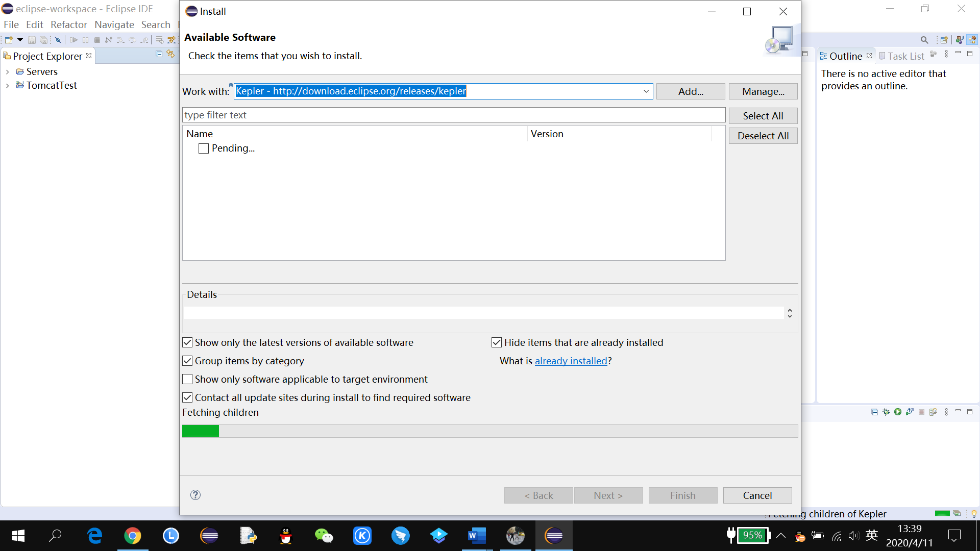Start the server using the green play icon
Viewport: 980px width, 551px height.
pos(897,412)
